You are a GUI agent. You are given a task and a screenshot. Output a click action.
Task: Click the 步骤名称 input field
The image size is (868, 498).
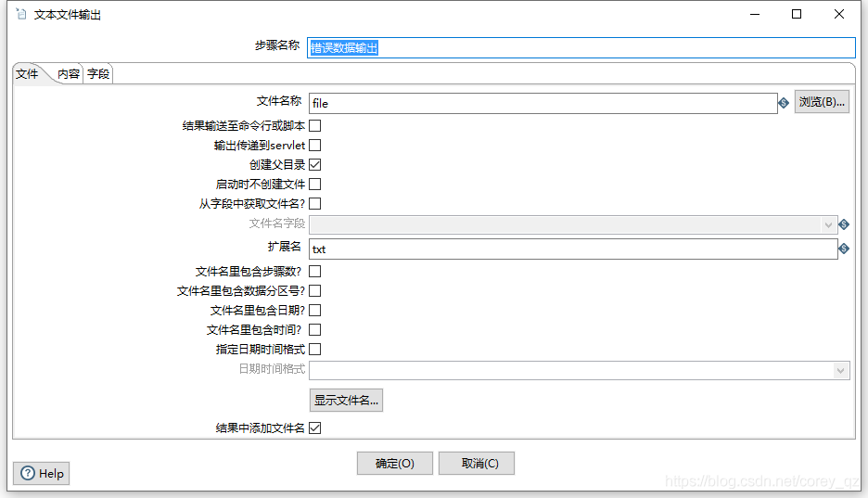[581, 48]
